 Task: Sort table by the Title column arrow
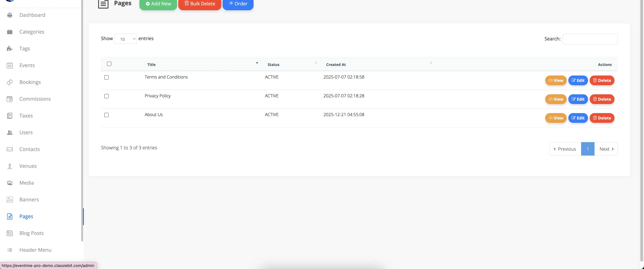click(x=257, y=63)
